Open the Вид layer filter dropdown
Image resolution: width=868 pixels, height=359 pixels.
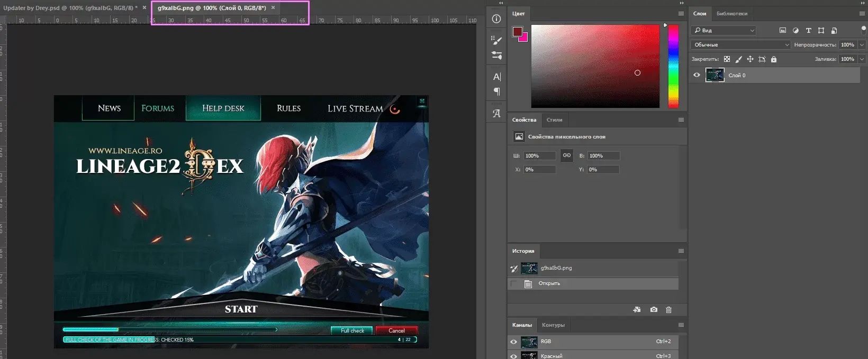[x=724, y=31]
